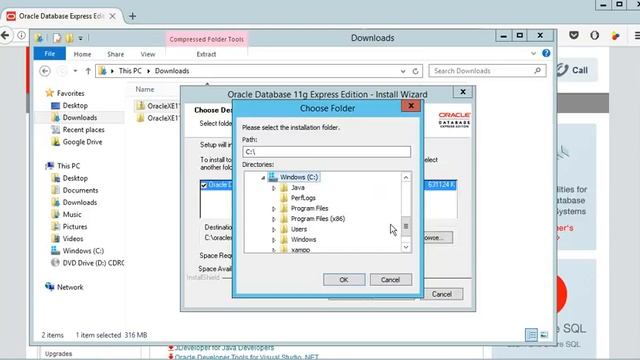Close Choose Folder dialog with red X
Screen dimensions: 640x360
click(411, 106)
